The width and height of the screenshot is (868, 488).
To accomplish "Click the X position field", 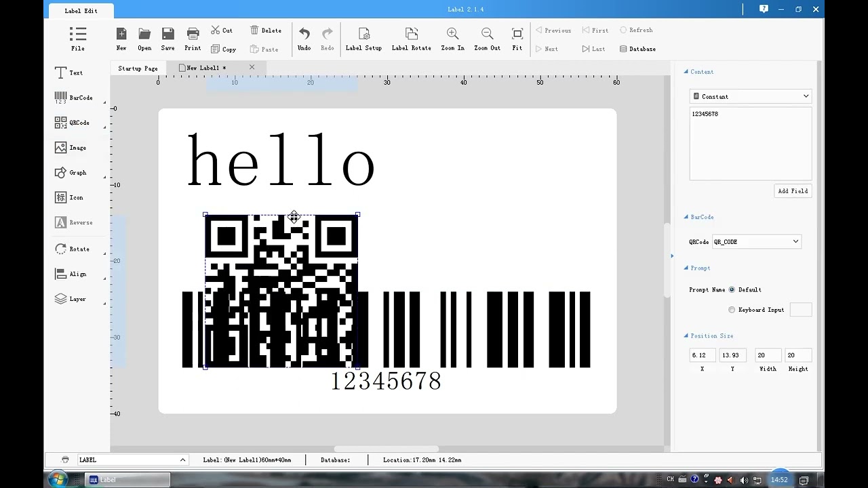I will 702,355.
